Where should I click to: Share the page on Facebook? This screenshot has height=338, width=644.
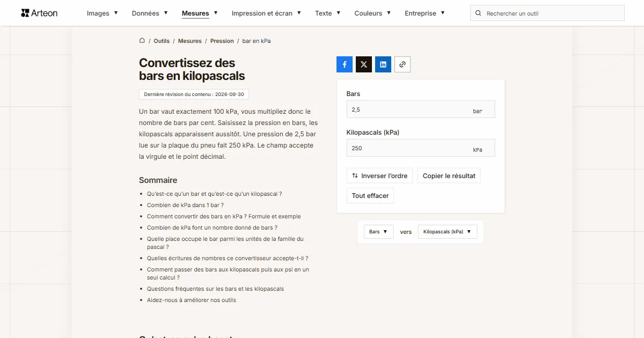345,64
